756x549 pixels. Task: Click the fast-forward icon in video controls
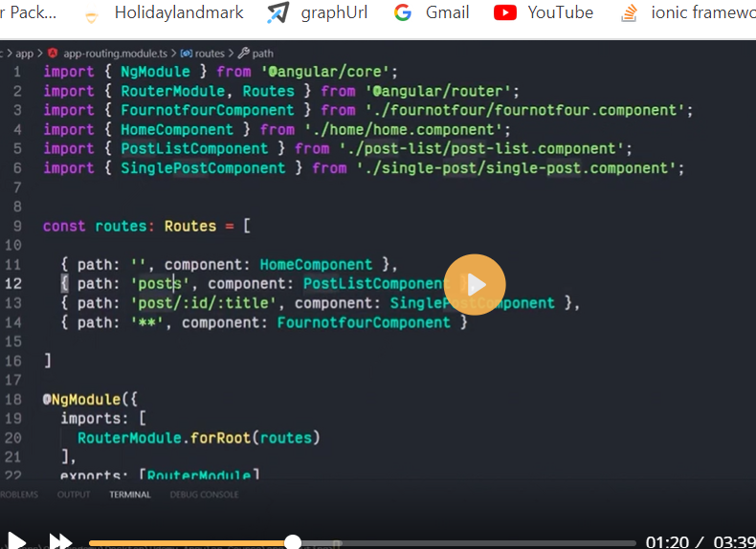point(60,541)
